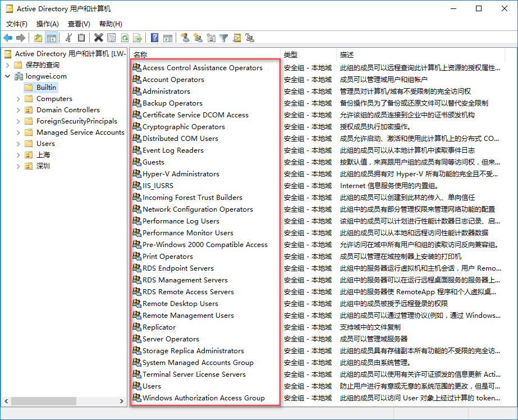The image size is (518, 420).
Task: Expand the Users container in tree
Action: [x=18, y=144]
